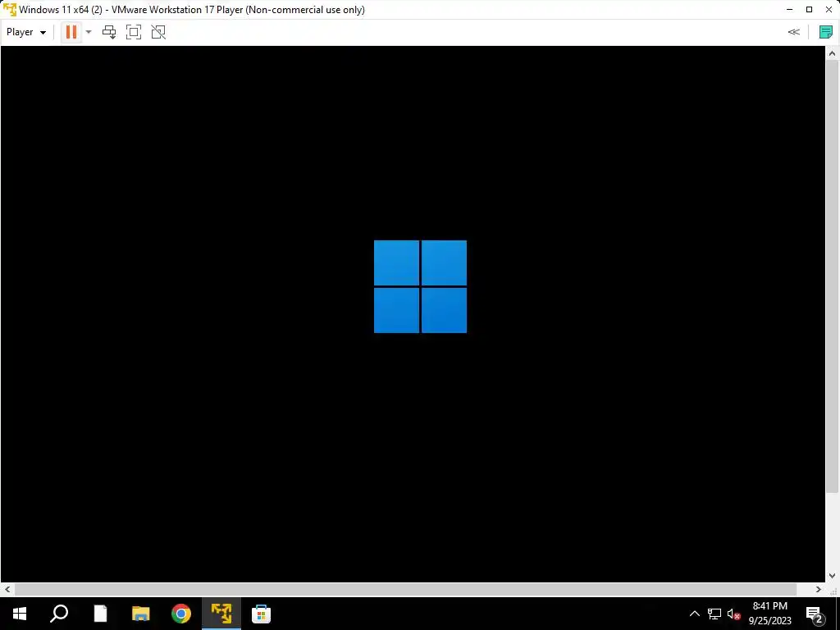Collapse toolbar with double chevron icon
This screenshot has width=840, height=630.
794,32
